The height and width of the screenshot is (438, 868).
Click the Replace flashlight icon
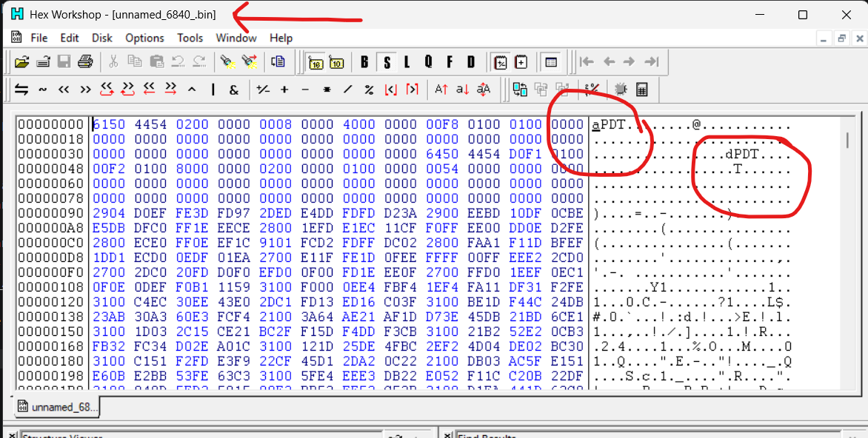249,62
